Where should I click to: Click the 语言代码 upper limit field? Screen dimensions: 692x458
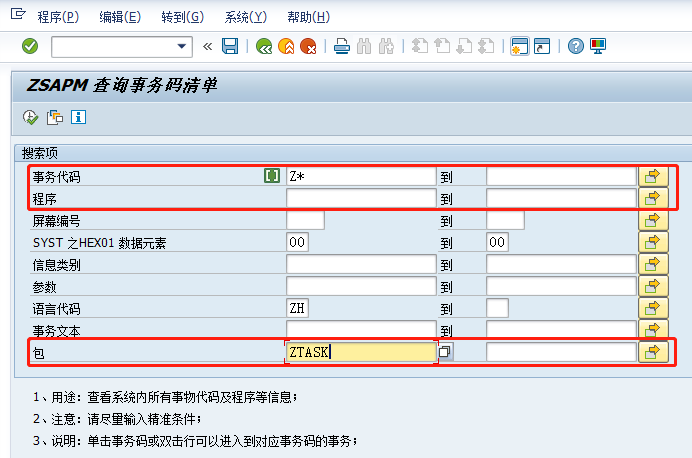click(497, 308)
